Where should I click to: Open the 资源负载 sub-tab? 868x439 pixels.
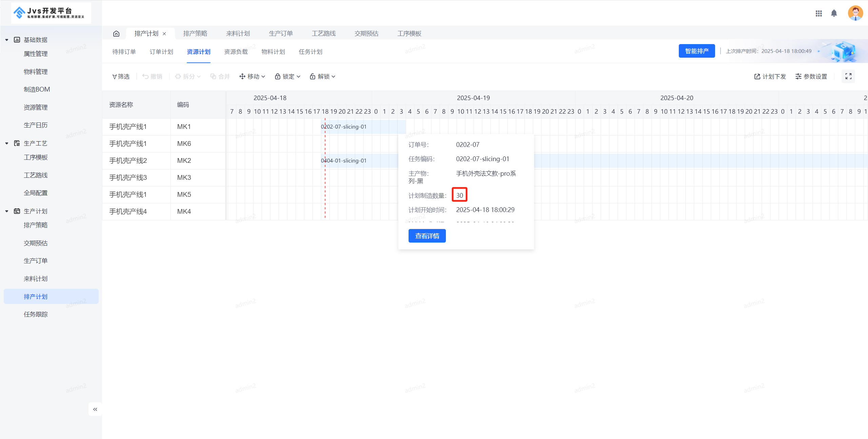tap(236, 52)
